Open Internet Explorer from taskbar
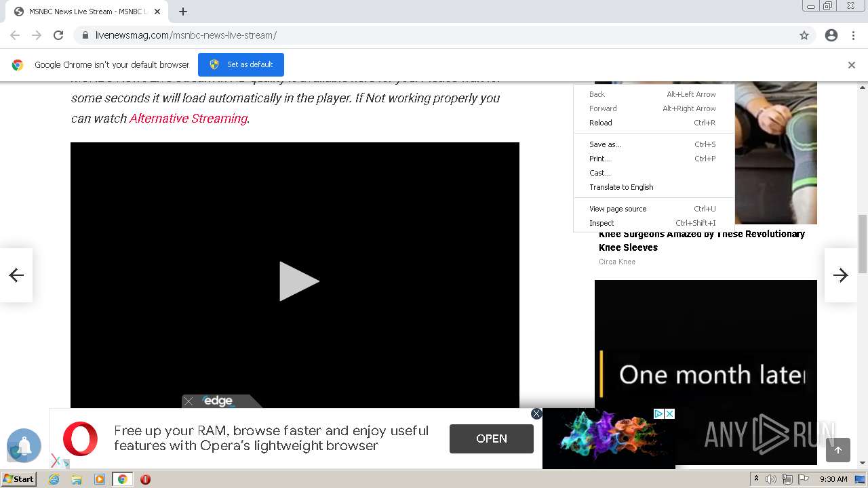Screen dimensions: 868x488 (x=54, y=479)
